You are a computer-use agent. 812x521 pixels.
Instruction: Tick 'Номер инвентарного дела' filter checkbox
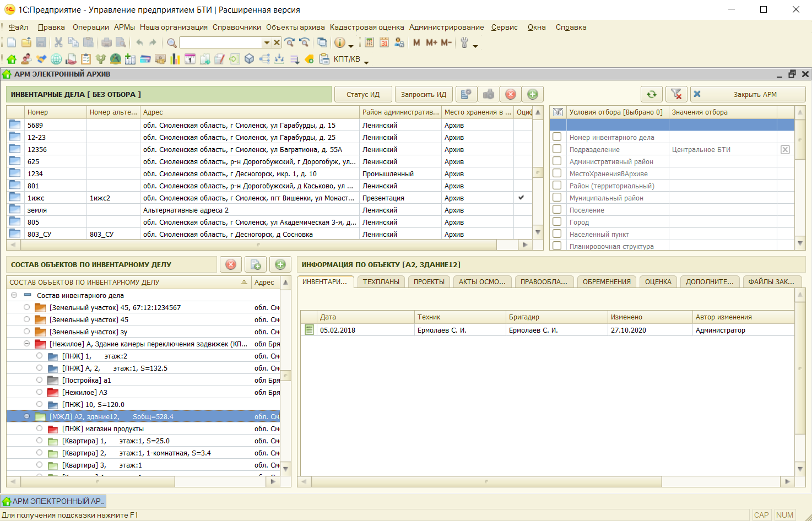pos(557,137)
